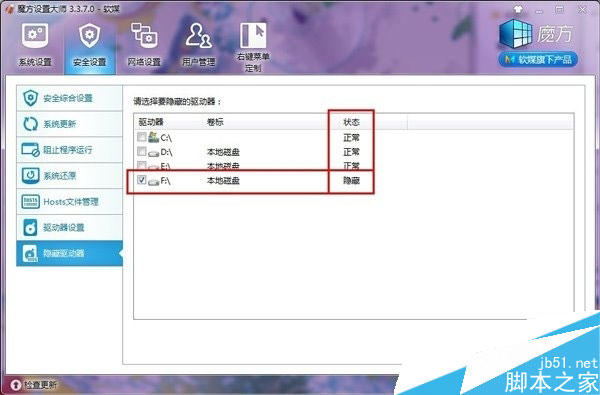Click the D:\ drive icon

click(x=153, y=153)
